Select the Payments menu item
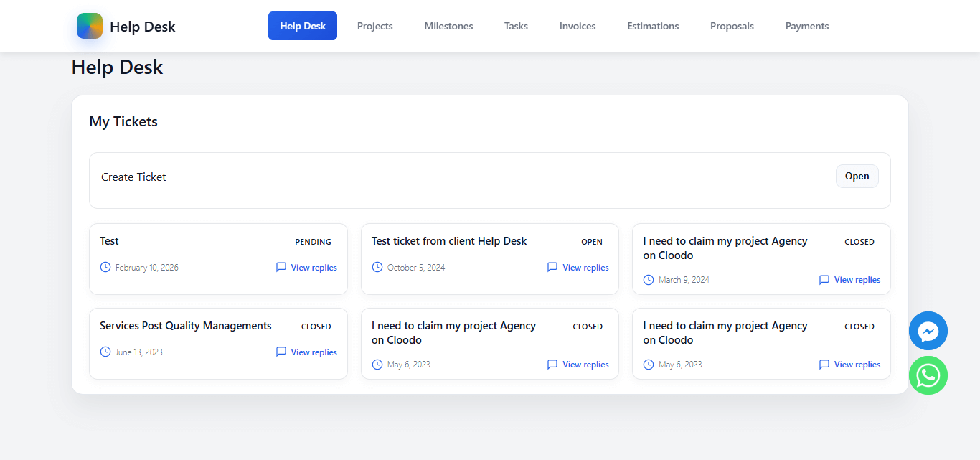The image size is (980, 460). [x=806, y=26]
